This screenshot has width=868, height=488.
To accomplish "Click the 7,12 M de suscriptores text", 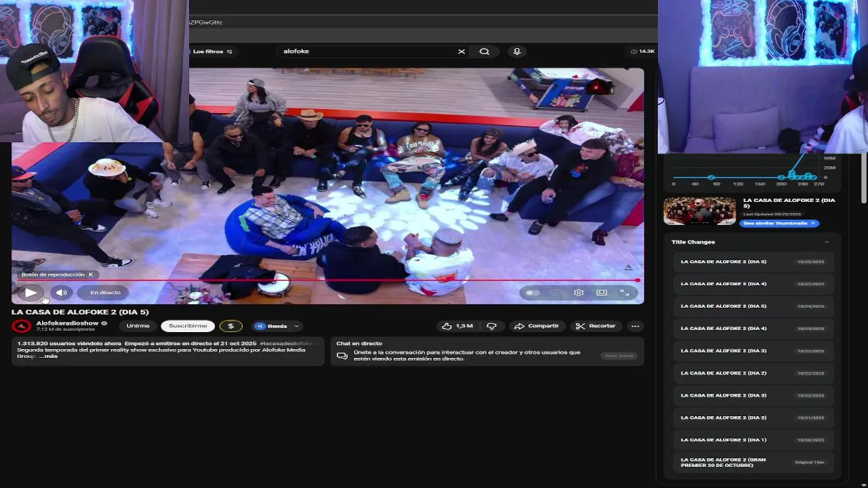I will pyautogui.click(x=66, y=329).
